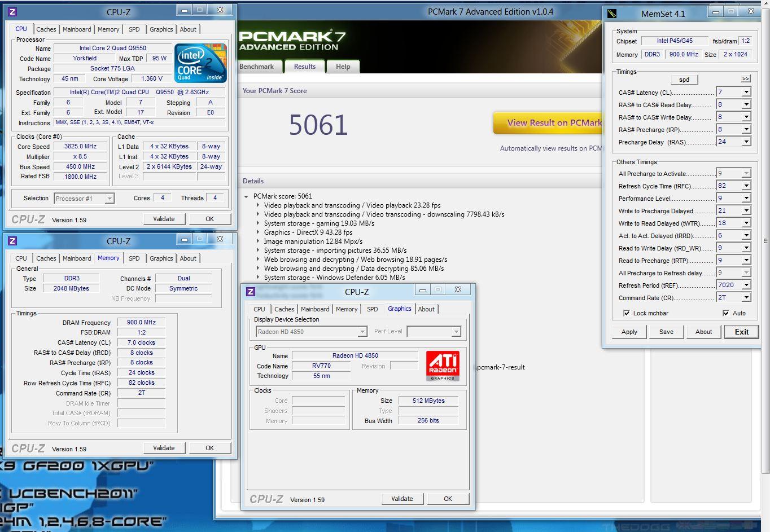Click the ATI Radeon Graphics logo
Viewport: 770px width, 532px height.
point(443,366)
